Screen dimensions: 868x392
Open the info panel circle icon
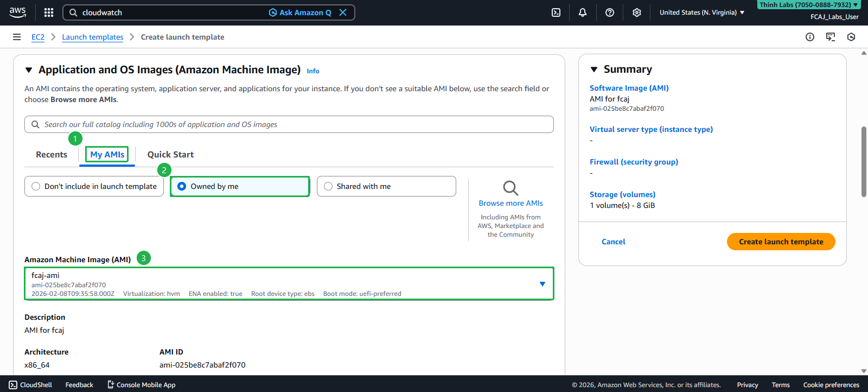tap(810, 37)
